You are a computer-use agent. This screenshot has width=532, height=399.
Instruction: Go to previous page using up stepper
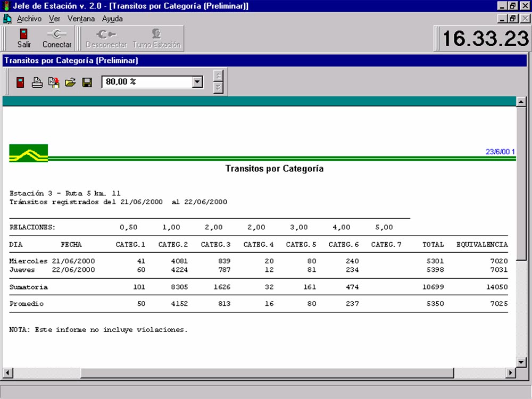coord(219,76)
